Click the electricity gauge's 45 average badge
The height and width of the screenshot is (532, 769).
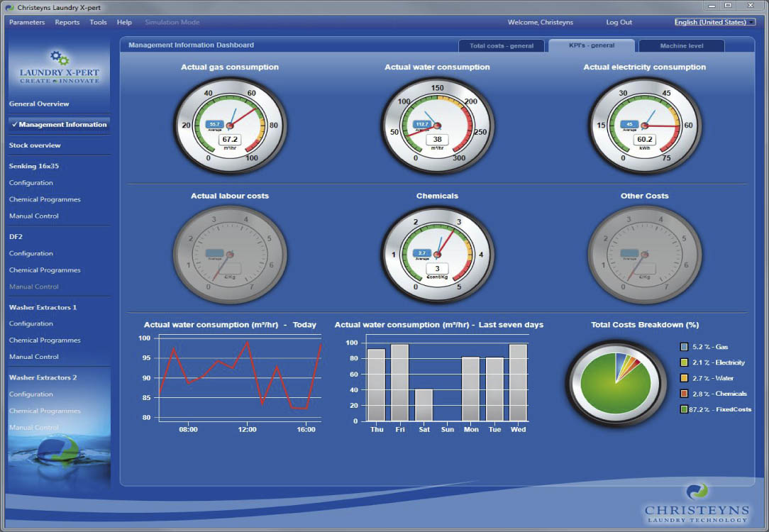630,125
